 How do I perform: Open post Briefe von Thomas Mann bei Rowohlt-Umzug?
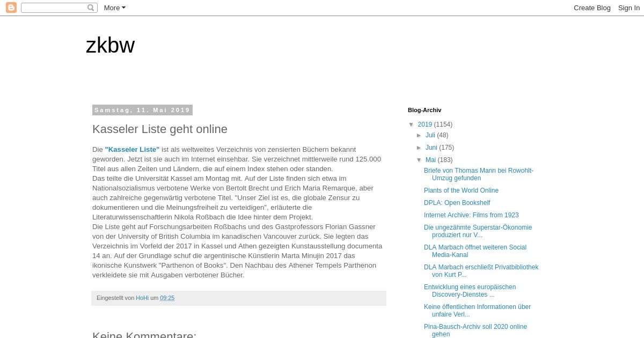tap(479, 174)
